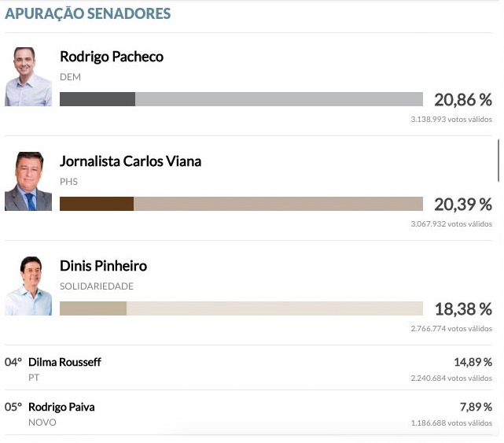Open Jornalista Carlos Viana name link
504x443 pixels.
131,161
